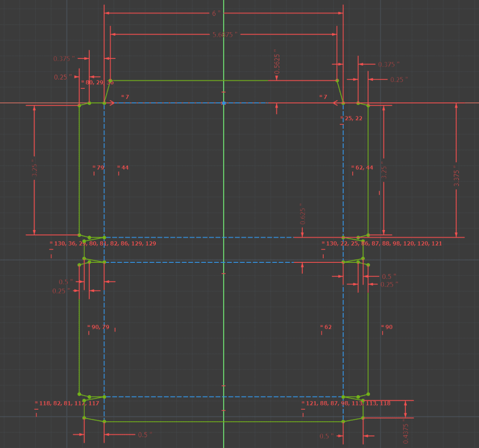Select the "= 7" equal constraint near top left
This screenshot has width=479, height=448.
(x=124, y=97)
